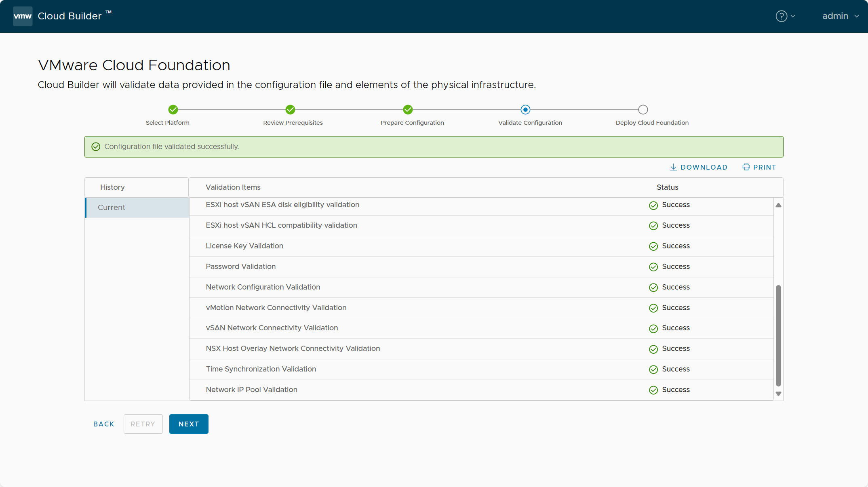
Task: Click the Configuration file validated successfully message
Action: (x=171, y=147)
